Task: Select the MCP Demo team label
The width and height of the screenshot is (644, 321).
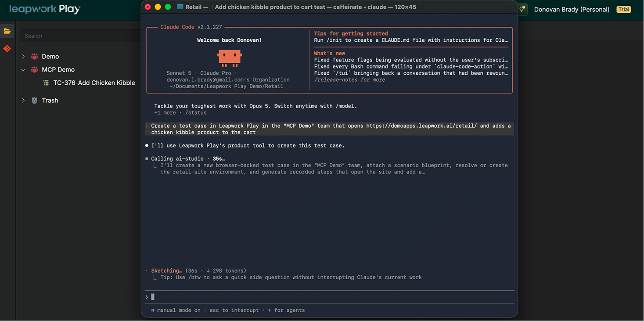Action: (x=58, y=69)
